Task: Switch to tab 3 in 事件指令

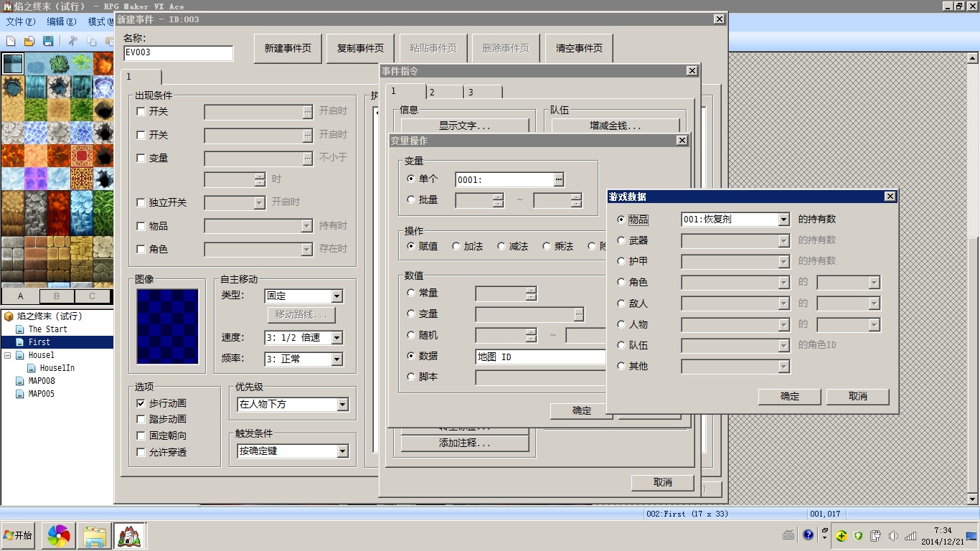Action: pos(483,92)
